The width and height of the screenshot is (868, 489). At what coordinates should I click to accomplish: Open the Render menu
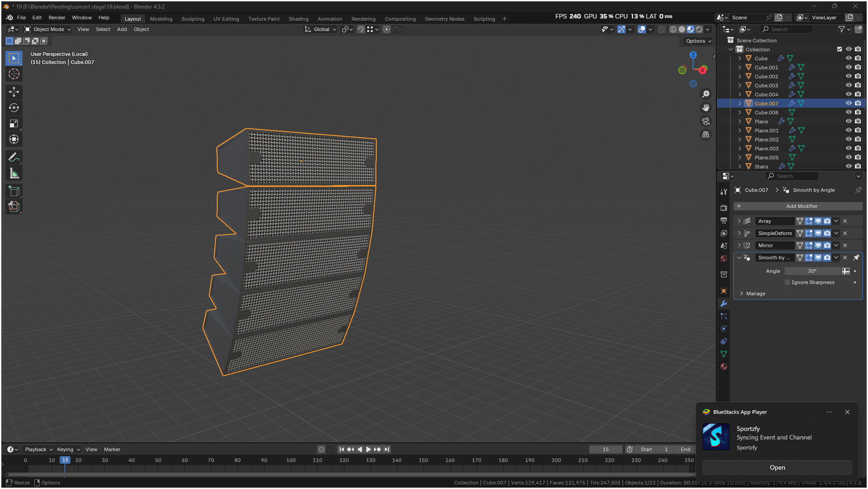57,18
